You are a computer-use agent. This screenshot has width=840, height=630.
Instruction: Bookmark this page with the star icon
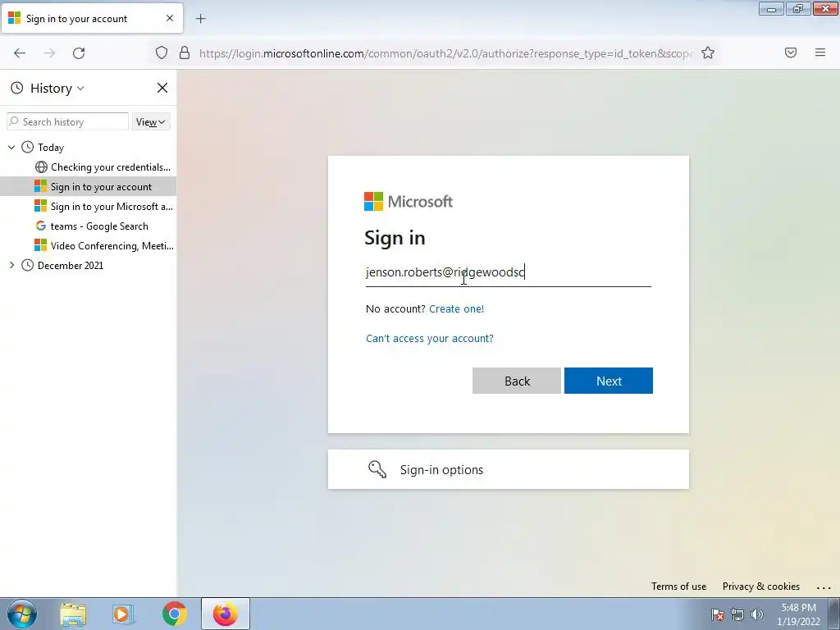pyautogui.click(x=708, y=52)
